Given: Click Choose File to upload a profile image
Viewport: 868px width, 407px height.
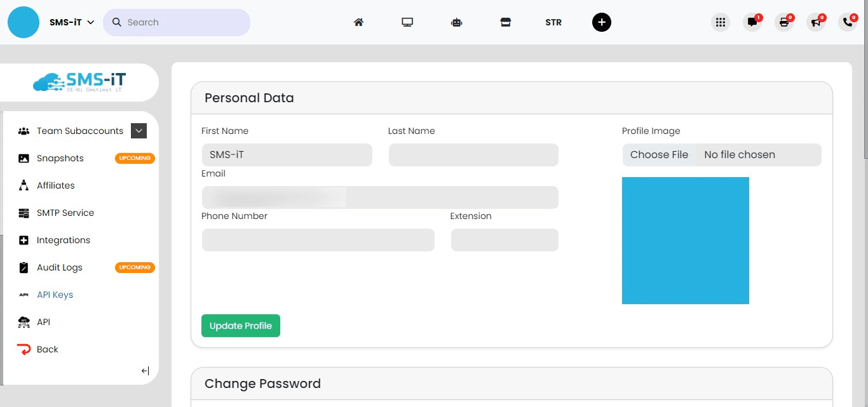Looking at the screenshot, I should [x=659, y=154].
